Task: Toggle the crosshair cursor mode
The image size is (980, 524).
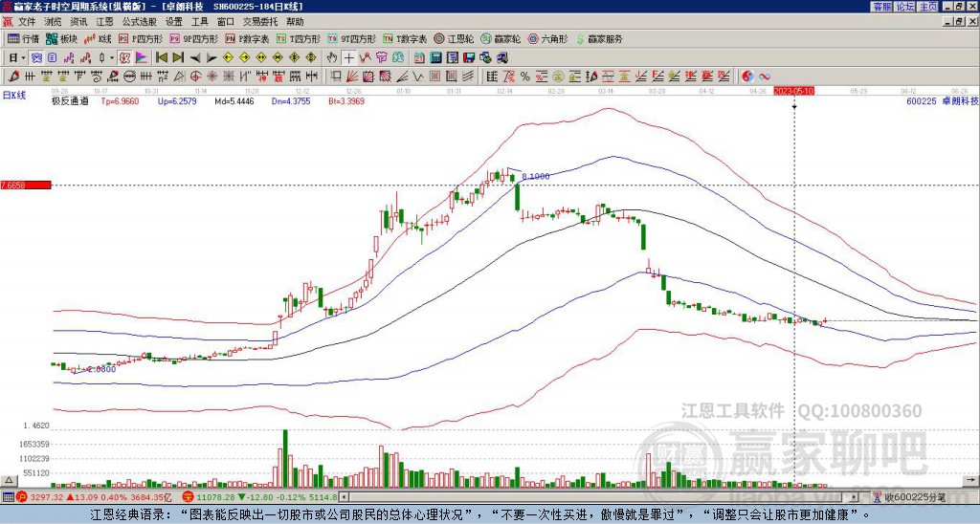Action: point(349,57)
